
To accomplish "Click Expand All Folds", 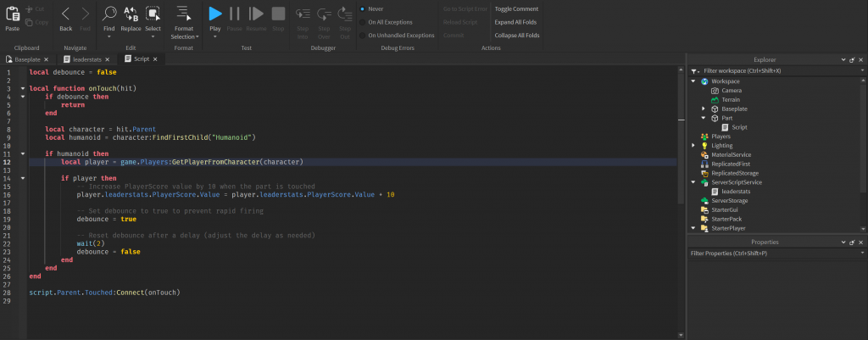I will pos(515,22).
